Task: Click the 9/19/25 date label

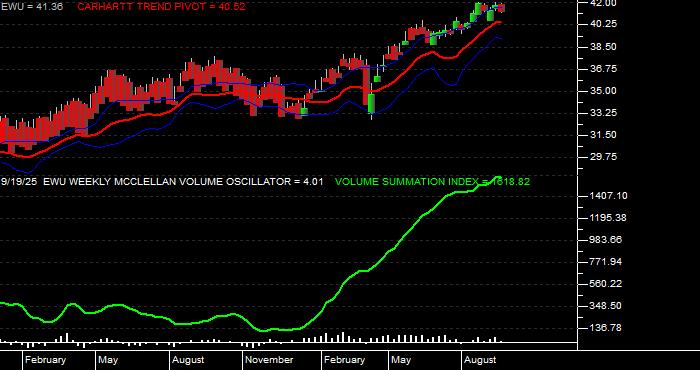Action: (x=19, y=182)
